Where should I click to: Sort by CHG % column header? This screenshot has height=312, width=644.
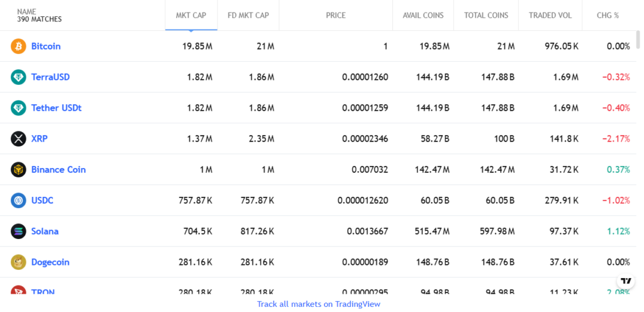(608, 15)
